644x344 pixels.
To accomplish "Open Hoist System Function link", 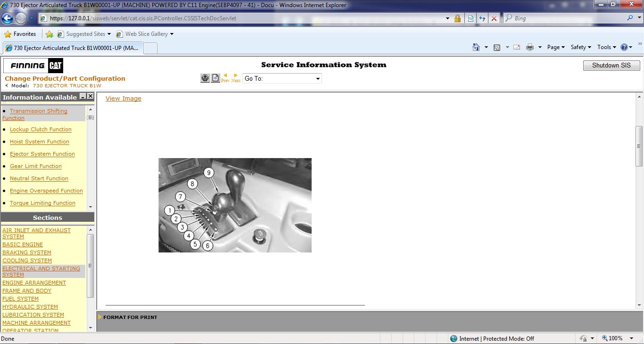I will tap(40, 142).
